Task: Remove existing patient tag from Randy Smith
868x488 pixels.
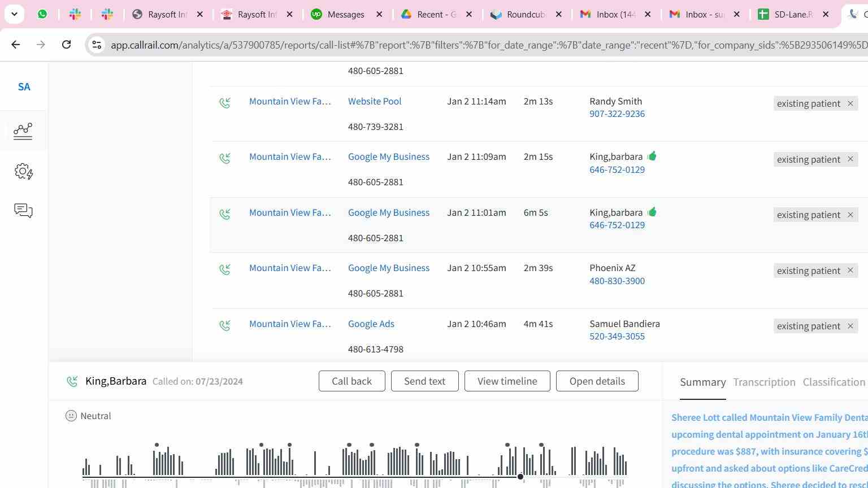Action: pyautogui.click(x=850, y=103)
